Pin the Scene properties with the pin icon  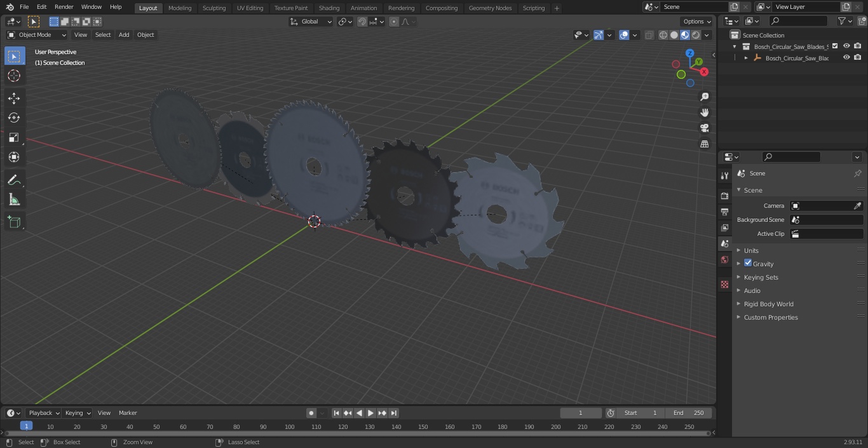(857, 173)
